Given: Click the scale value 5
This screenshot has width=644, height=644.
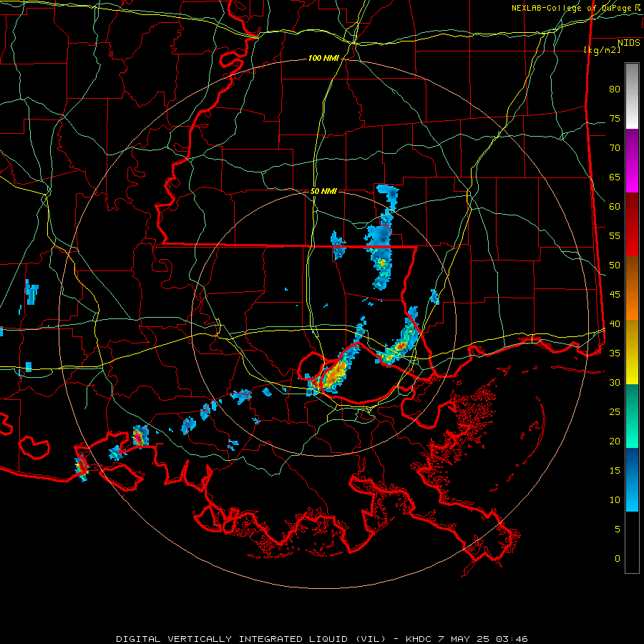Looking at the screenshot, I should [x=618, y=530].
